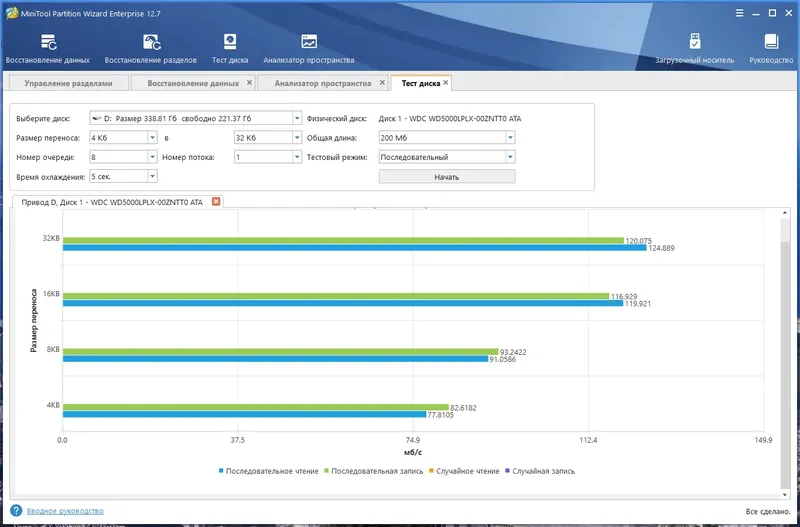This screenshot has width=800, height=527.
Task: Open the Время охлаждения dropdown
Action: tap(152, 177)
